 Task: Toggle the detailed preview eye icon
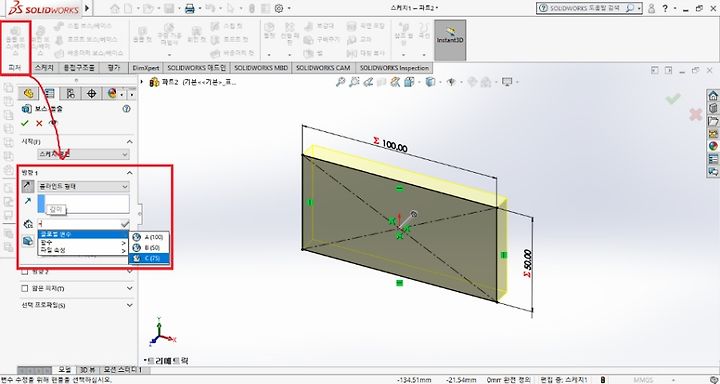pos(53,123)
